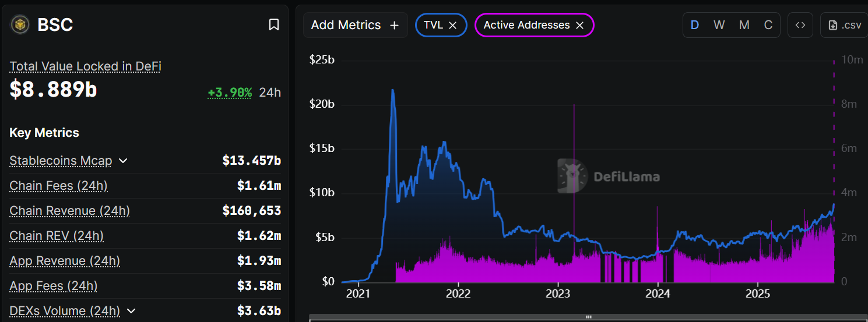The image size is (868, 322).
Task: Expand the Stablecoins Mcap chevron
Action: (x=123, y=161)
